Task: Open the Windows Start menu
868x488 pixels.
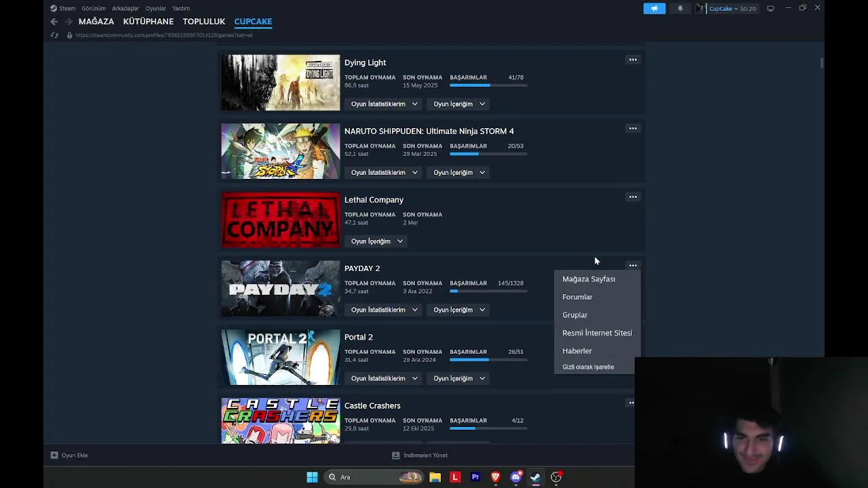Action: click(312, 477)
